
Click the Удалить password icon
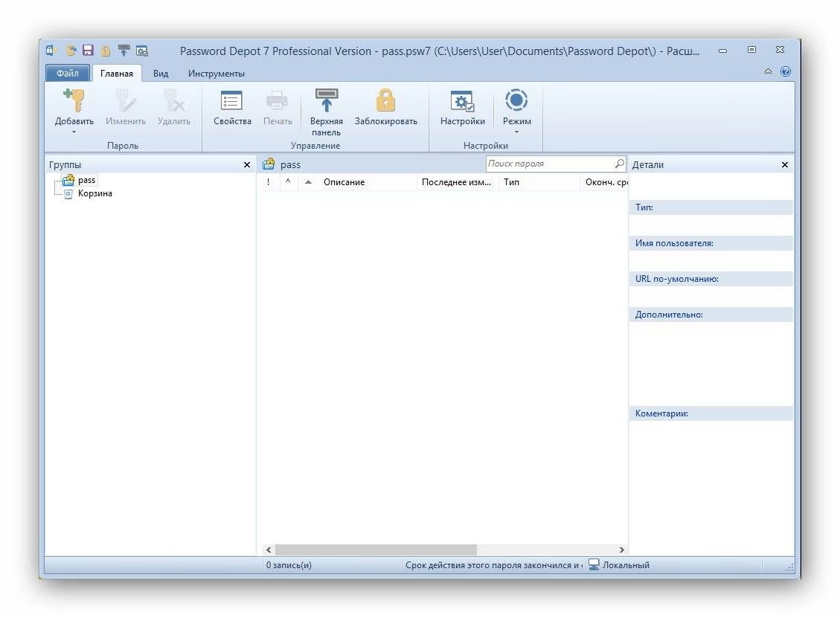174,100
